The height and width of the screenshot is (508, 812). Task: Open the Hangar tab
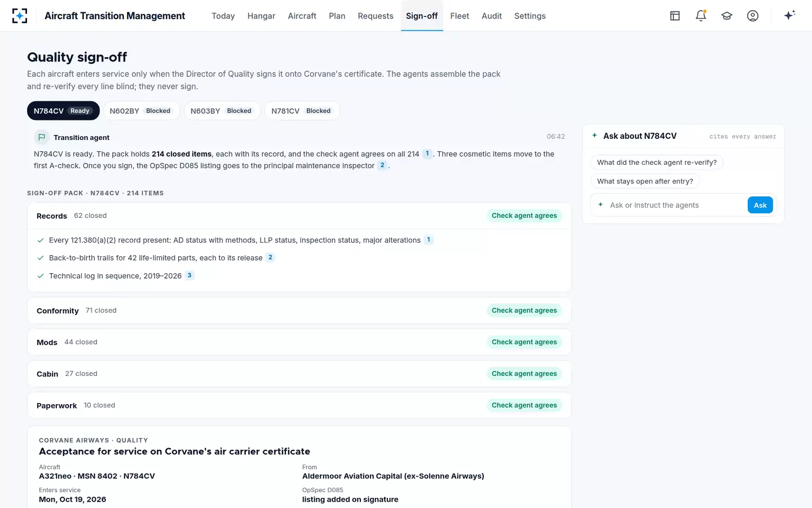[x=261, y=16]
